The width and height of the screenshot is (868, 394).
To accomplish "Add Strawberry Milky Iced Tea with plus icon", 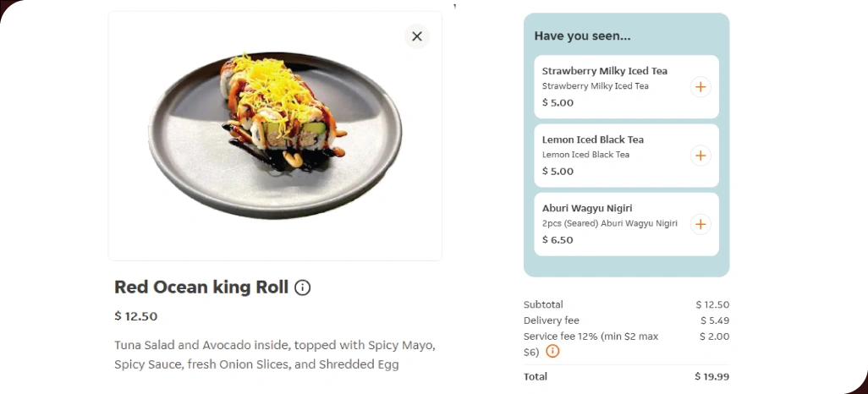I will click(700, 87).
